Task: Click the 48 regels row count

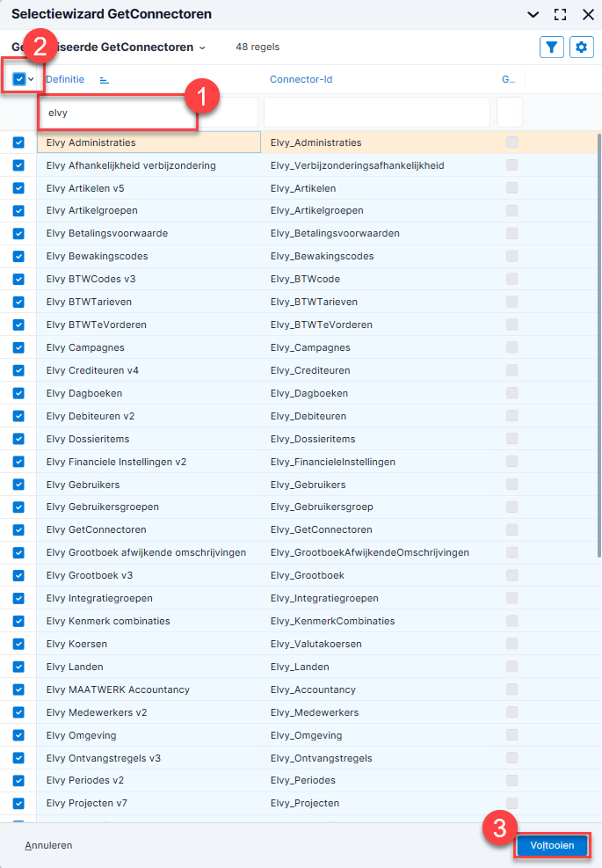Action: click(x=257, y=47)
